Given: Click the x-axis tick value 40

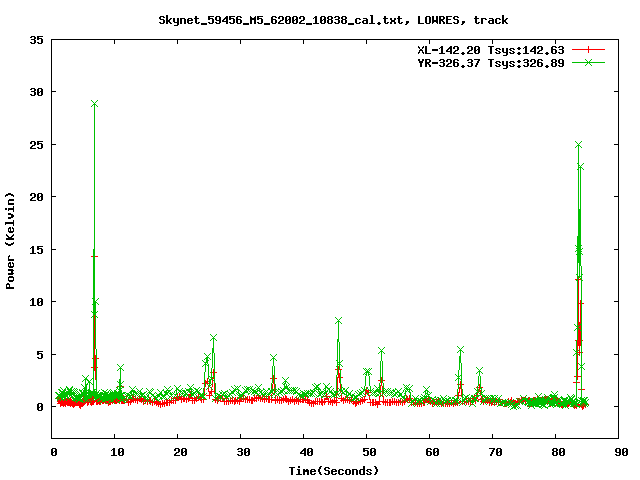Looking at the screenshot, I should (x=306, y=452).
